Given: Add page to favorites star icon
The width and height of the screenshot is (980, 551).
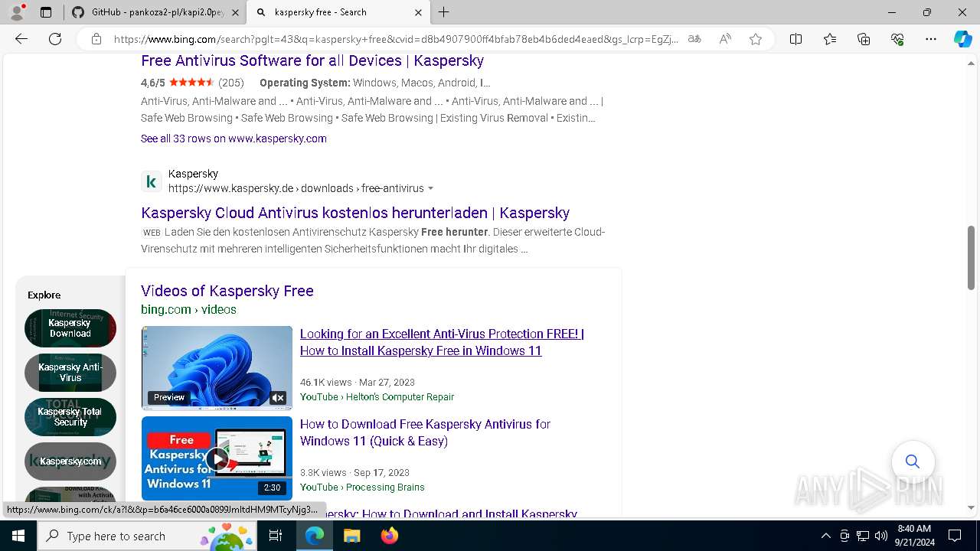Looking at the screenshot, I should pyautogui.click(x=756, y=39).
